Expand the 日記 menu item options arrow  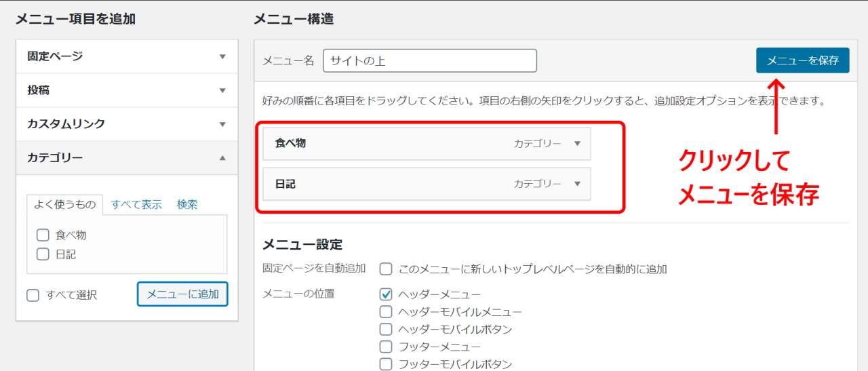578,184
